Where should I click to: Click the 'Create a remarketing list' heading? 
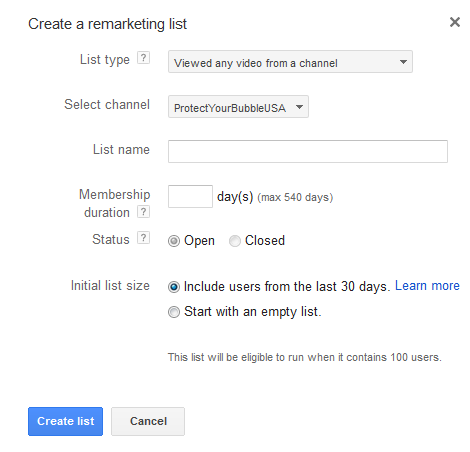(107, 24)
